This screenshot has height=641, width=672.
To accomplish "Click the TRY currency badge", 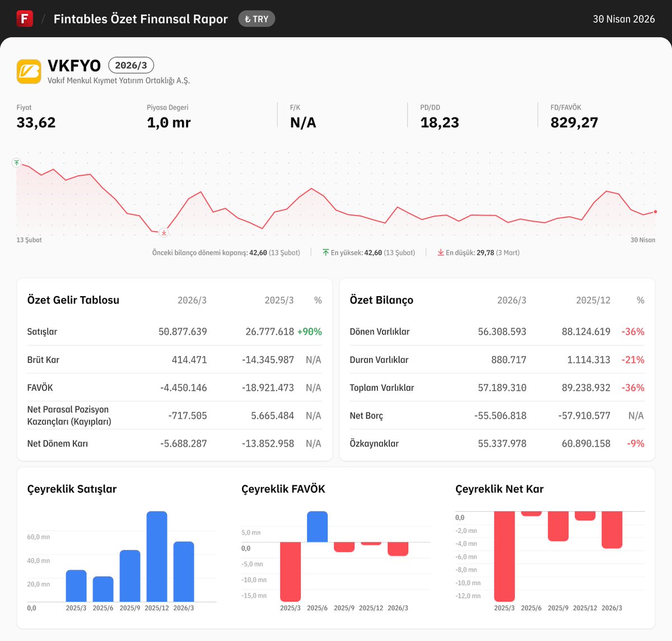I will [256, 19].
